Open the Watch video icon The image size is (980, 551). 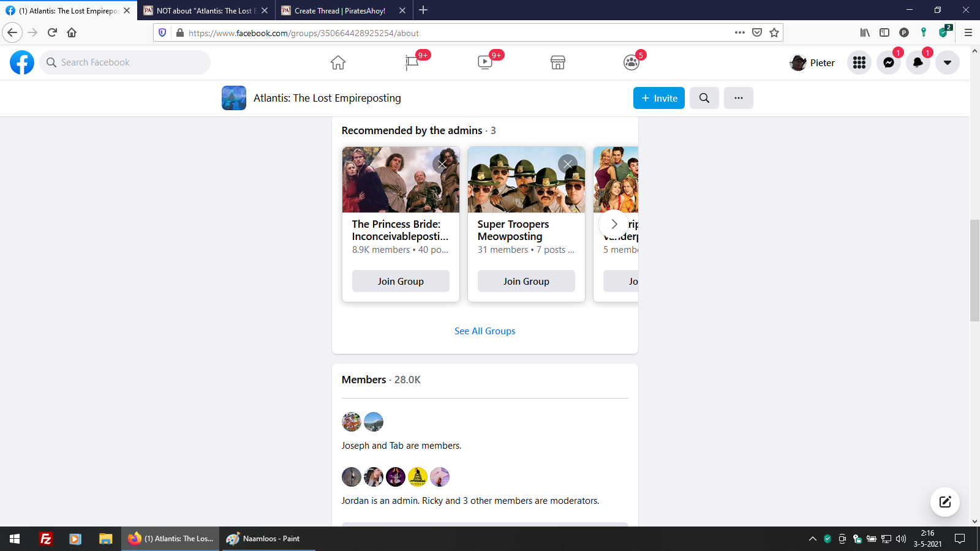click(x=484, y=62)
